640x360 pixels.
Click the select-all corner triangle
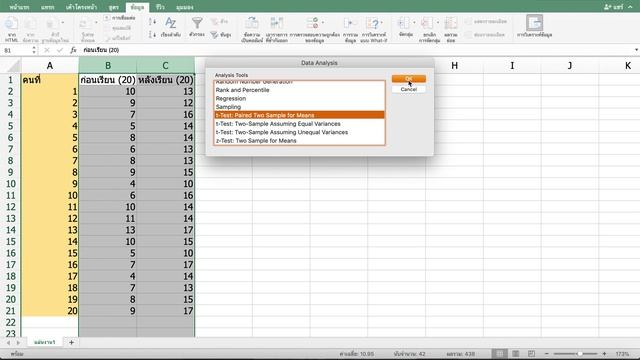coord(14,65)
